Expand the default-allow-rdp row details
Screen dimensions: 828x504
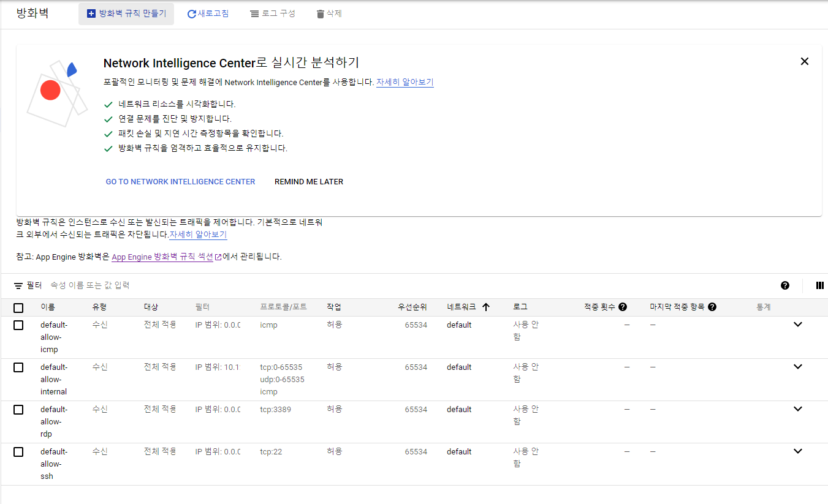tap(797, 409)
